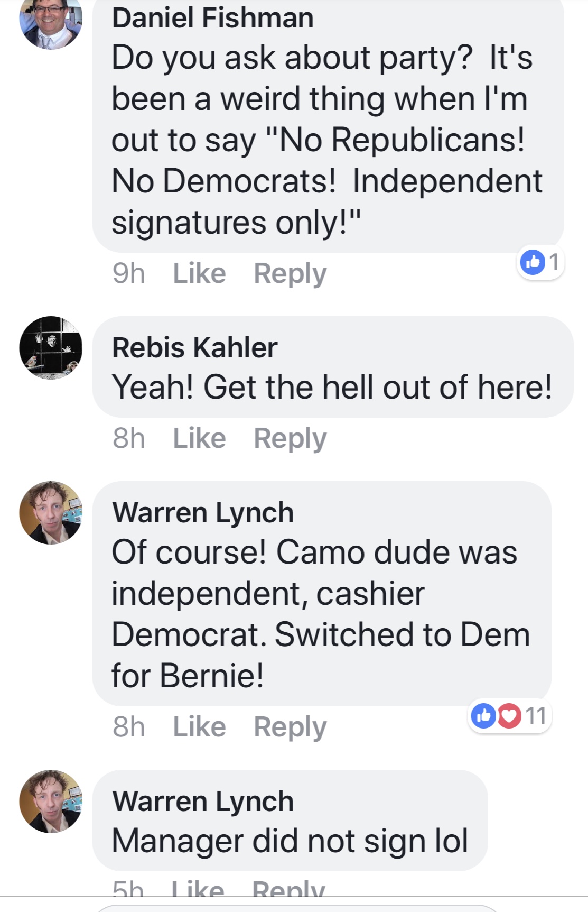Viewport: 588px width, 912px height.
Task: View the thumbs-up reaction on Daniel Fishman's comment
Action: (x=533, y=262)
